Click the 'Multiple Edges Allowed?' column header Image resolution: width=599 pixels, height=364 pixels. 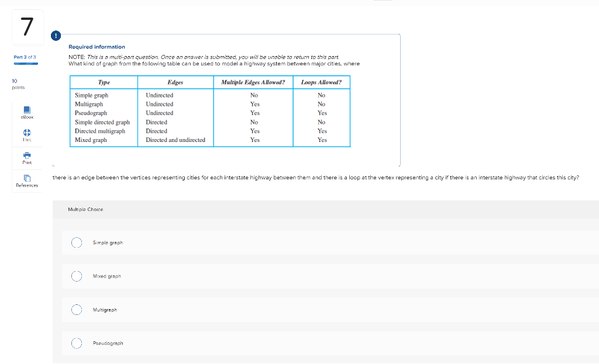(253, 82)
